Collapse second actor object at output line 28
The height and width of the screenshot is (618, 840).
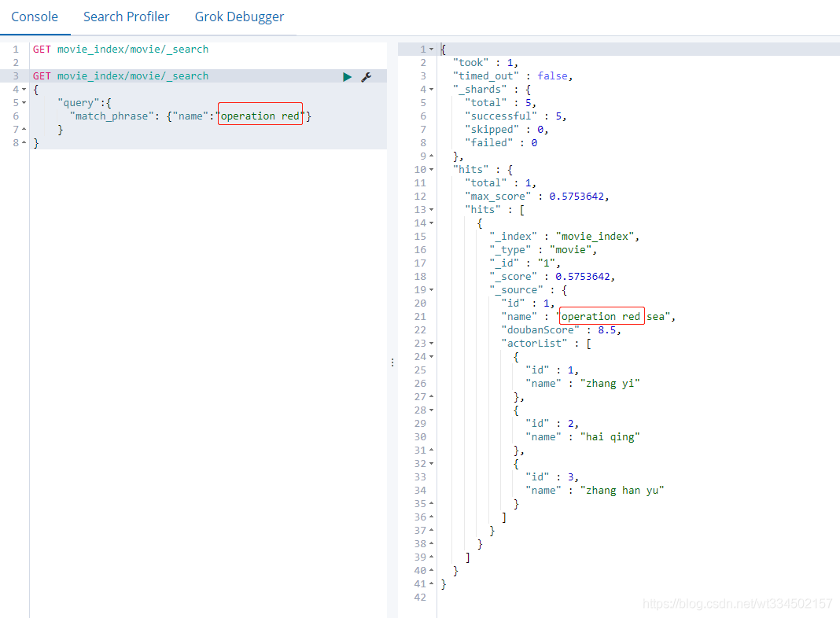(431, 410)
